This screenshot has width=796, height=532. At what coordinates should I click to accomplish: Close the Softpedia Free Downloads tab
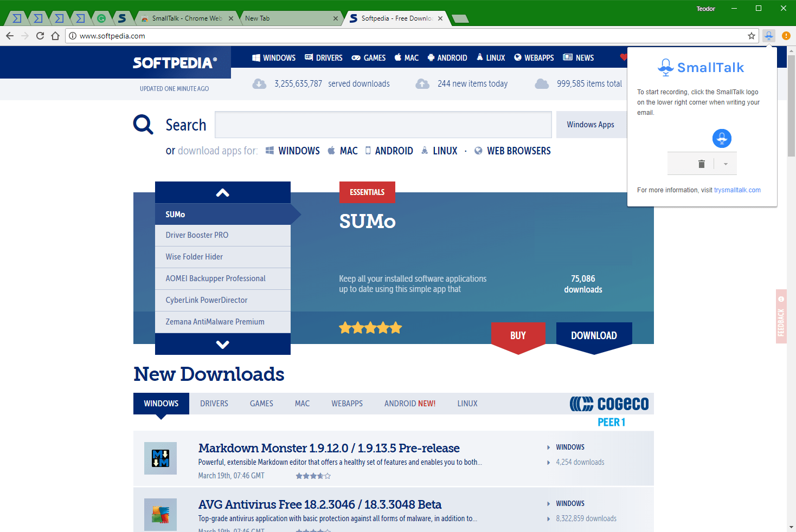(x=440, y=18)
